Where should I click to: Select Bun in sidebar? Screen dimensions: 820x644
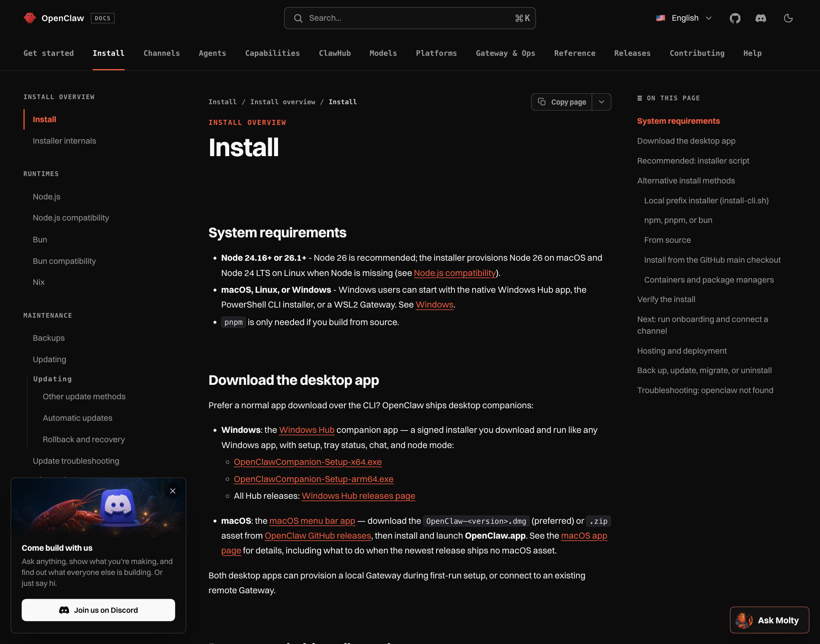coord(40,240)
